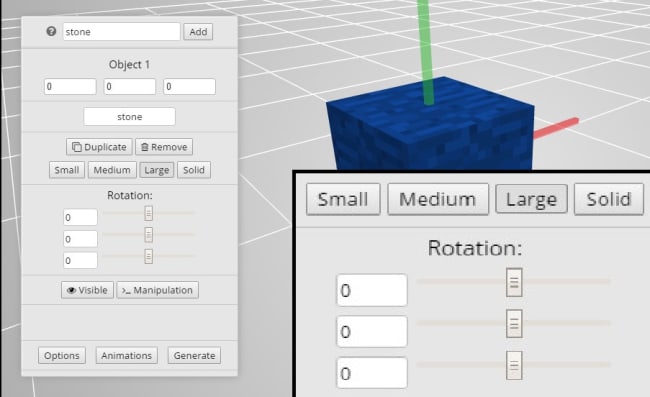Duplicate the current object

point(99,147)
